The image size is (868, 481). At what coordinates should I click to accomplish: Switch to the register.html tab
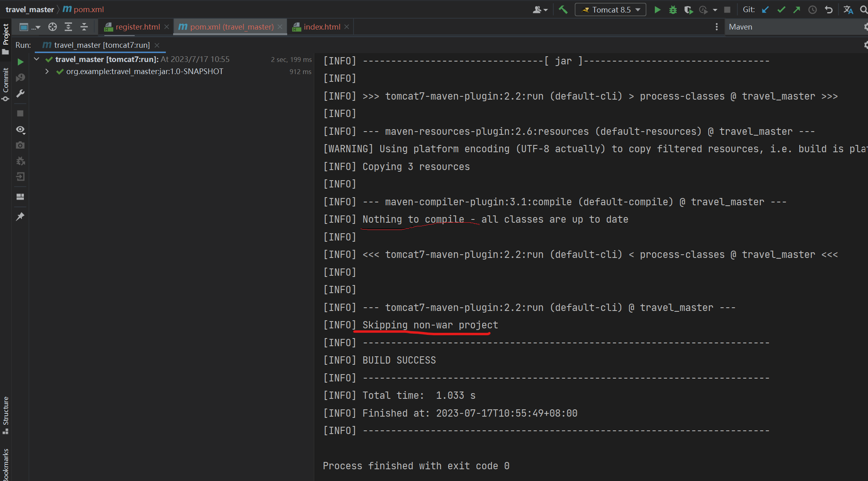(138, 27)
